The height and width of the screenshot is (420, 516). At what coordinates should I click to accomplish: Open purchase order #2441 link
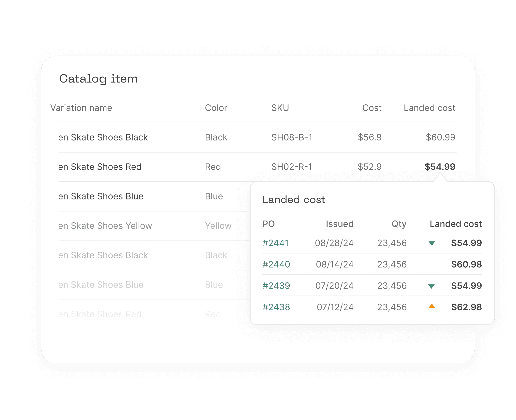tap(275, 243)
